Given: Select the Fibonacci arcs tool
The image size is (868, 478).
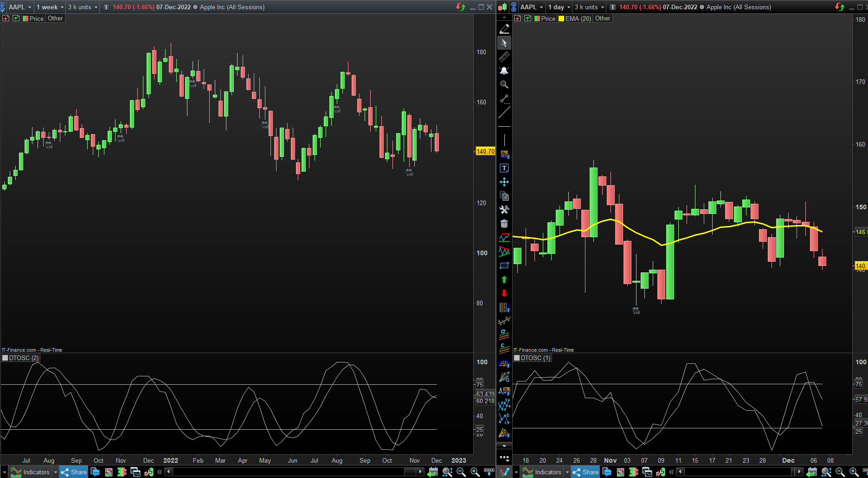Looking at the screenshot, I should (504, 363).
